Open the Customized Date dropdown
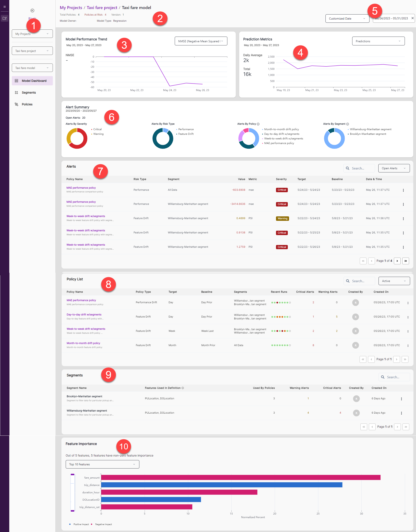Image resolution: width=416 pixels, height=532 pixels. [x=347, y=19]
